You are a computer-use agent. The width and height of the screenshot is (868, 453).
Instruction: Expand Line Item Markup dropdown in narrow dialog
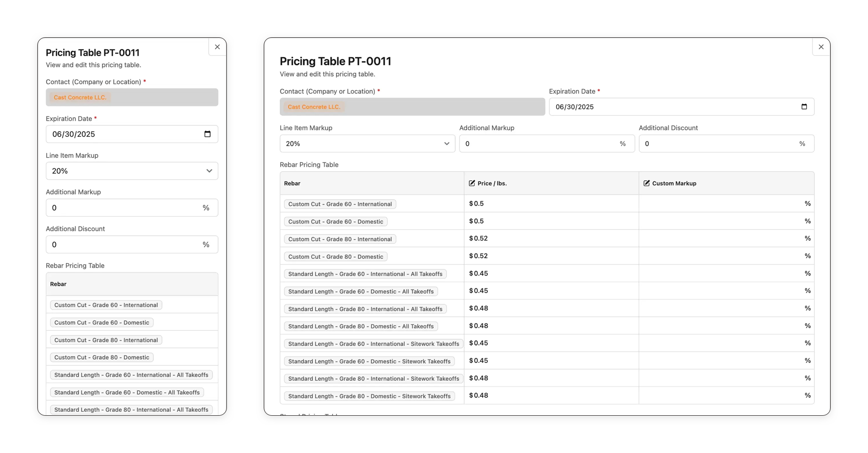[132, 171]
